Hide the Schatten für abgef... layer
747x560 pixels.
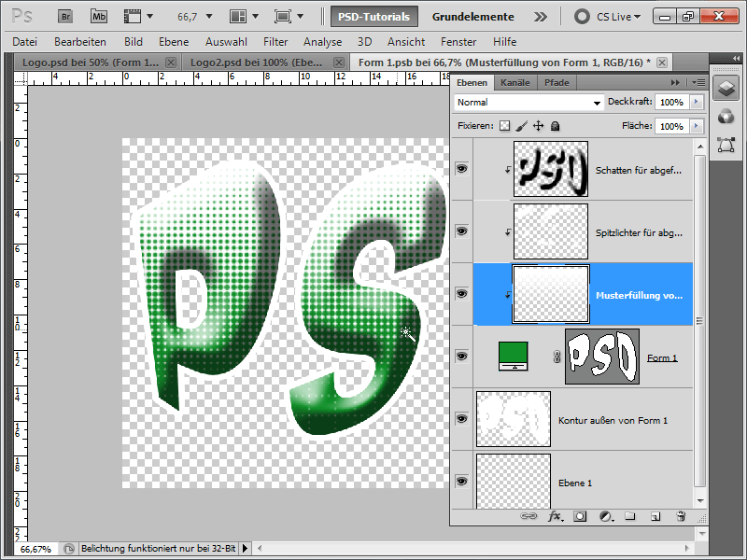coord(461,169)
